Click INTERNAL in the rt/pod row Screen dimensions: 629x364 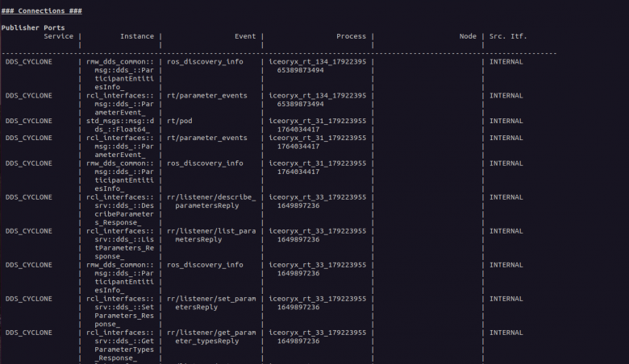click(506, 121)
